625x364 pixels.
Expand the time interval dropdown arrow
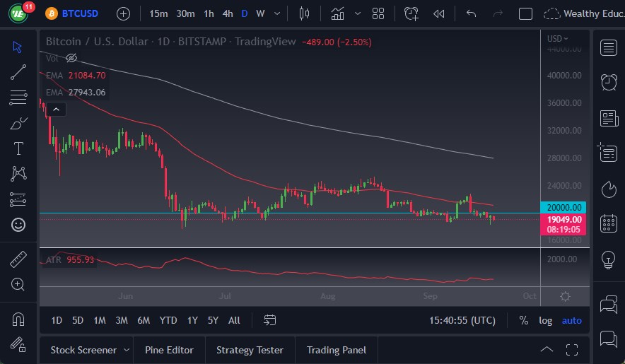coord(276,13)
